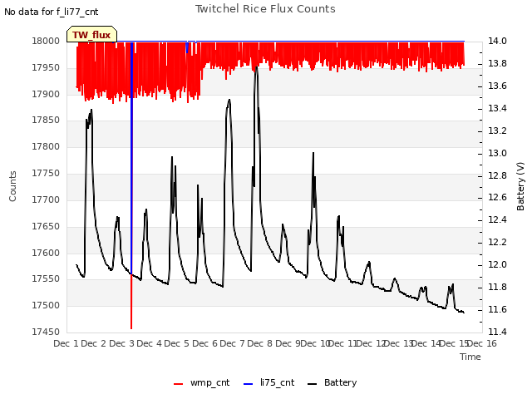This screenshot has width=532, height=399.
Task: Click the 17950 counts axis label
Action: 46,67
